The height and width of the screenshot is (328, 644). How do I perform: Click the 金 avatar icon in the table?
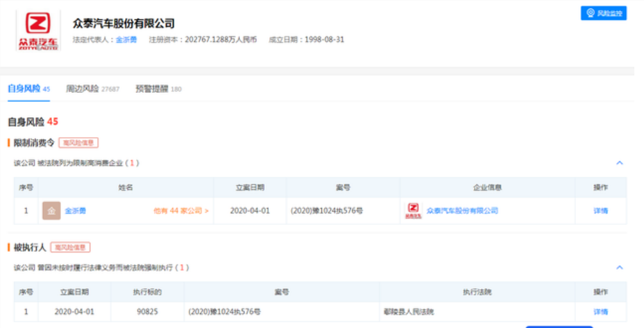click(x=51, y=211)
